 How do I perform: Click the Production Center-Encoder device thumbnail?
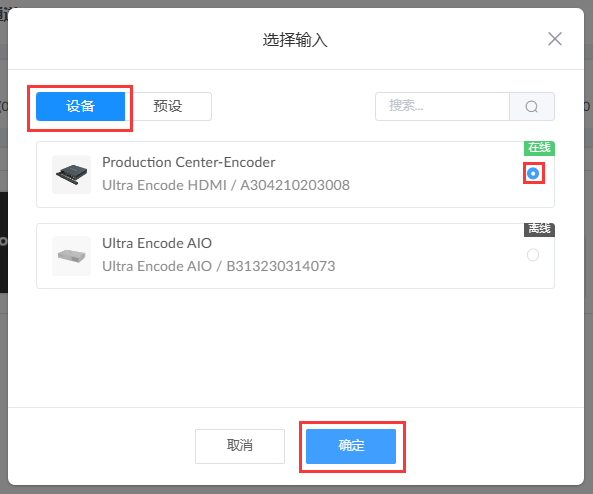tap(71, 174)
